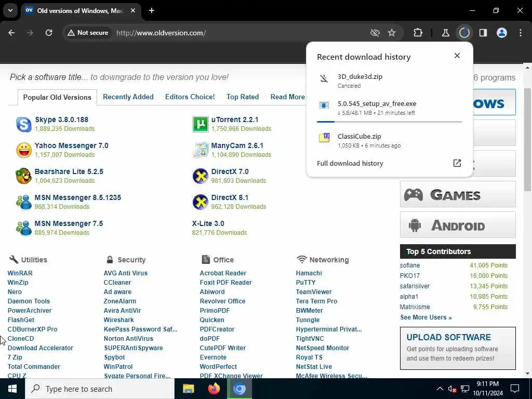Show hidden system tray icons chevron
Viewport: 532px width, 399px height.
(440, 389)
